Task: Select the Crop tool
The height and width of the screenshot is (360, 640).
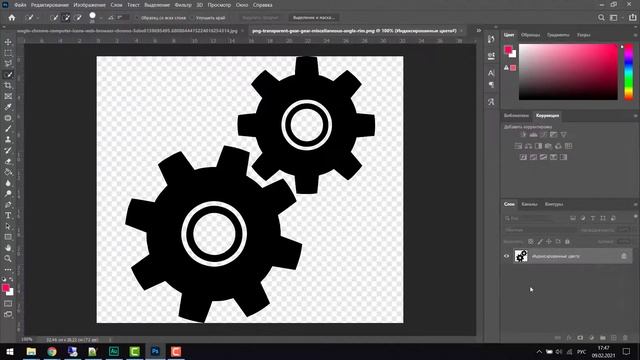Action: click(8, 85)
